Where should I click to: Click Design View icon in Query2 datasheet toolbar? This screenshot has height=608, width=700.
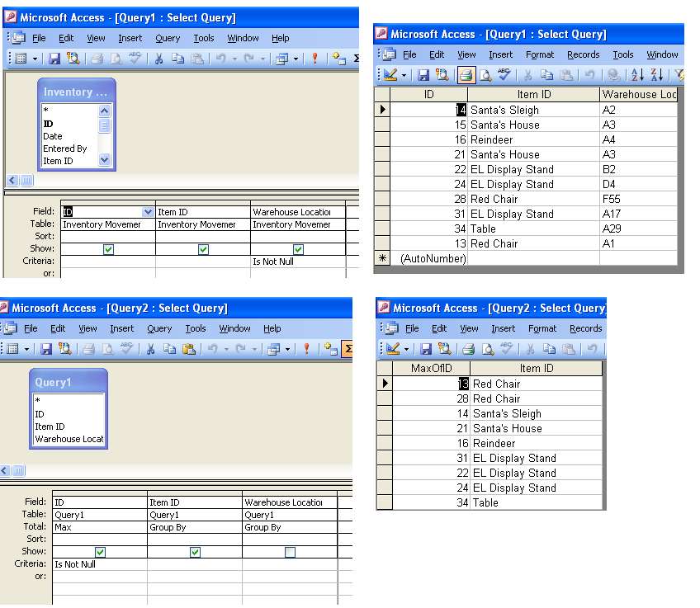393,349
